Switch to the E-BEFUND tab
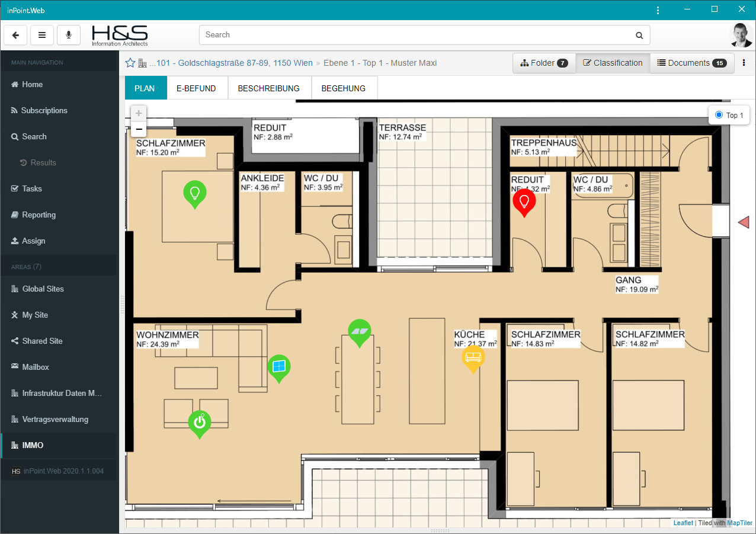This screenshot has width=756, height=534. (x=196, y=88)
